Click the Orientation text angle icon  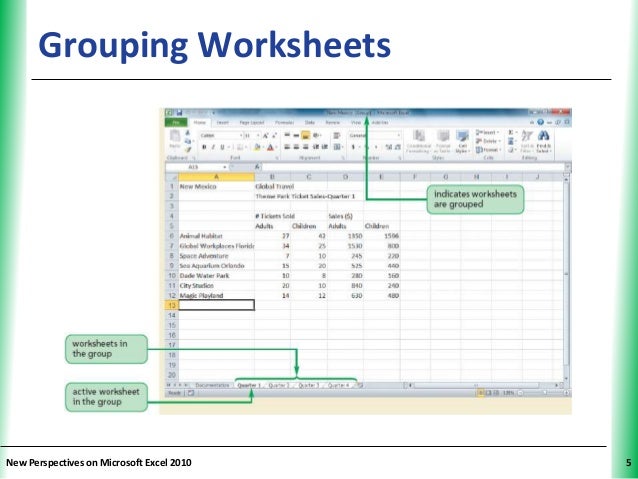click(x=316, y=136)
